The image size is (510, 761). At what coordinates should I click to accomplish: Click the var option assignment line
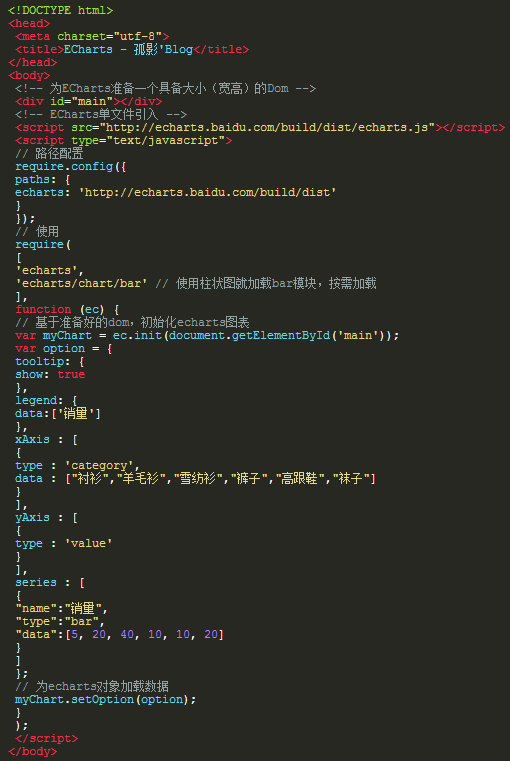[x=64, y=348]
